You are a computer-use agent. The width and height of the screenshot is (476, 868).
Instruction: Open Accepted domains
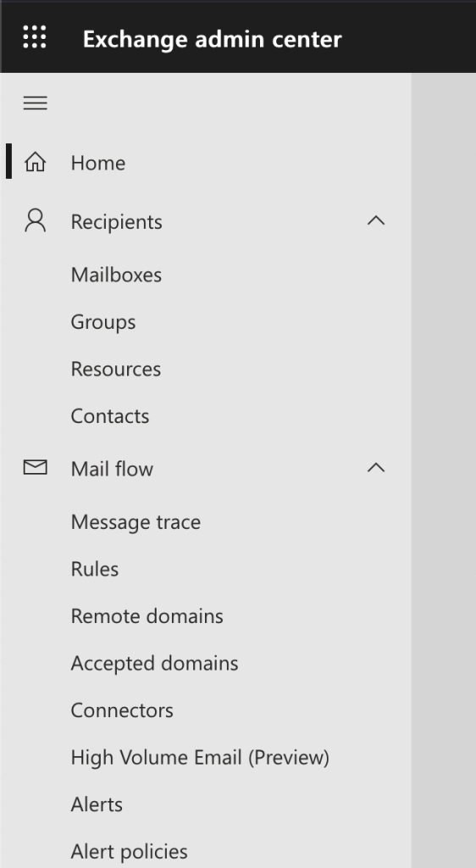(x=154, y=663)
